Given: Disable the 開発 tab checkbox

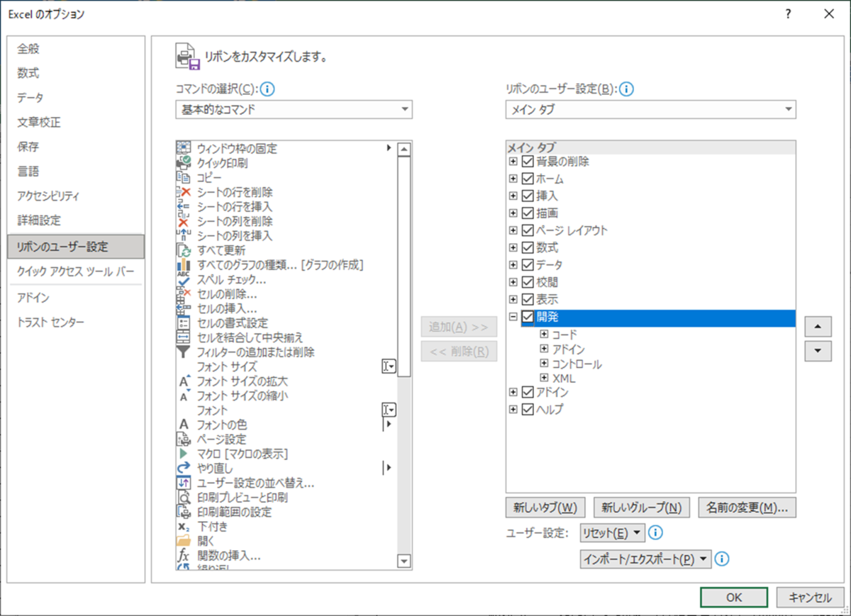Looking at the screenshot, I should point(528,317).
